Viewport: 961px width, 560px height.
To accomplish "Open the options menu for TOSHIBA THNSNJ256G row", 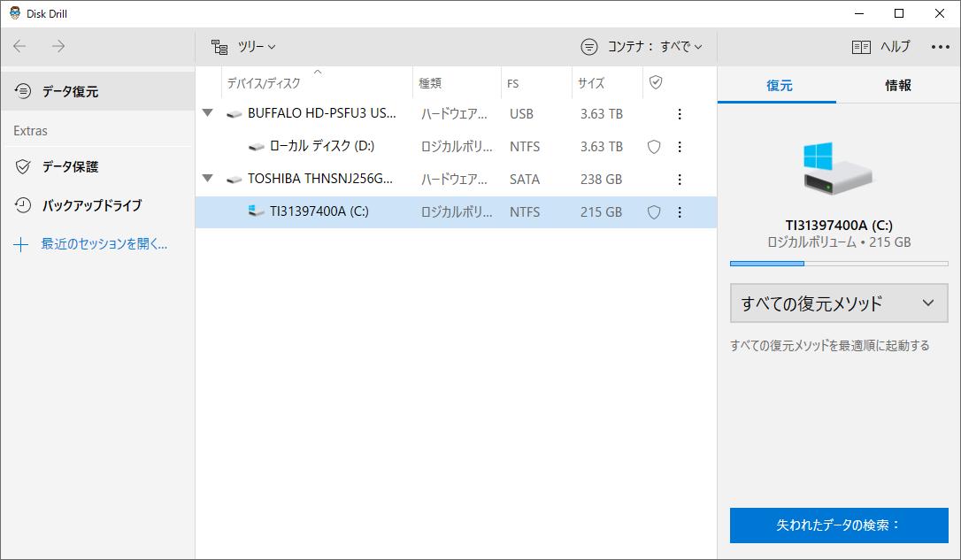I will click(679, 180).
